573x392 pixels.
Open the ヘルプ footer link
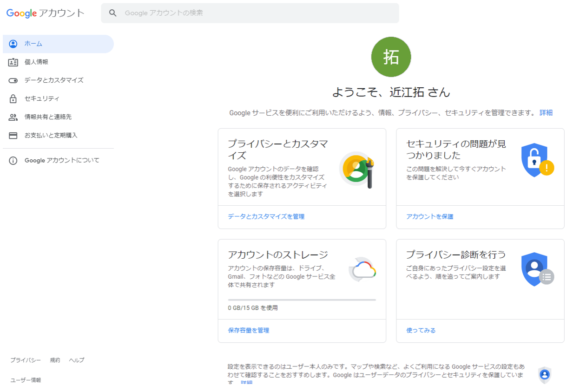(x=77, y=360)
